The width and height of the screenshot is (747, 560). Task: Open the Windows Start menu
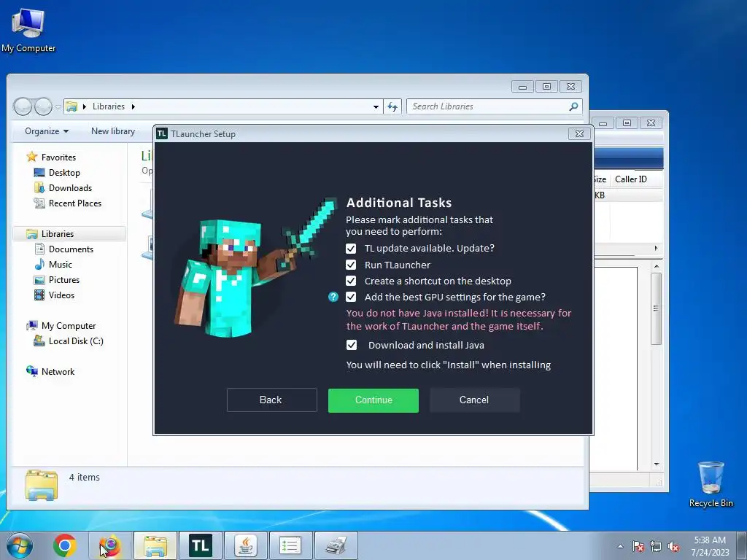(x=20, y=545)
